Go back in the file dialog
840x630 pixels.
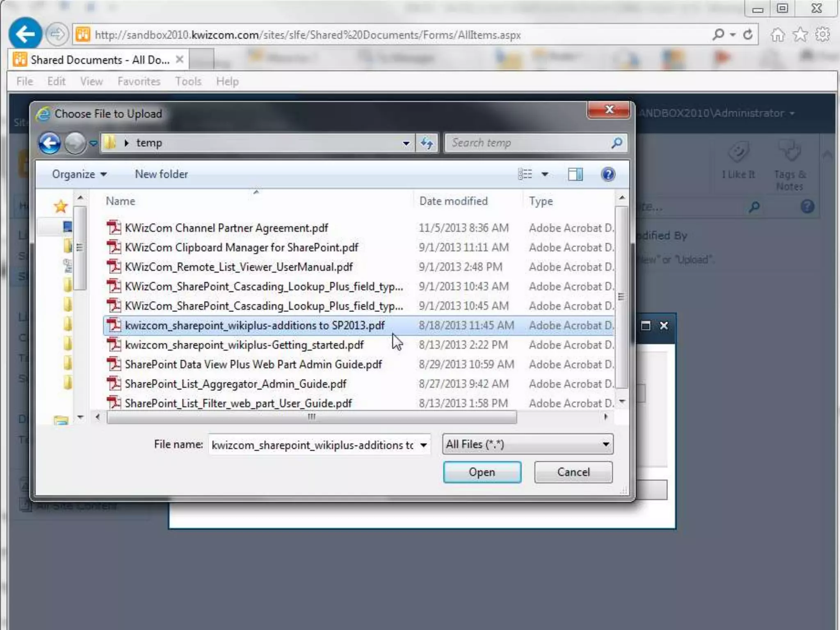point(50,143)
